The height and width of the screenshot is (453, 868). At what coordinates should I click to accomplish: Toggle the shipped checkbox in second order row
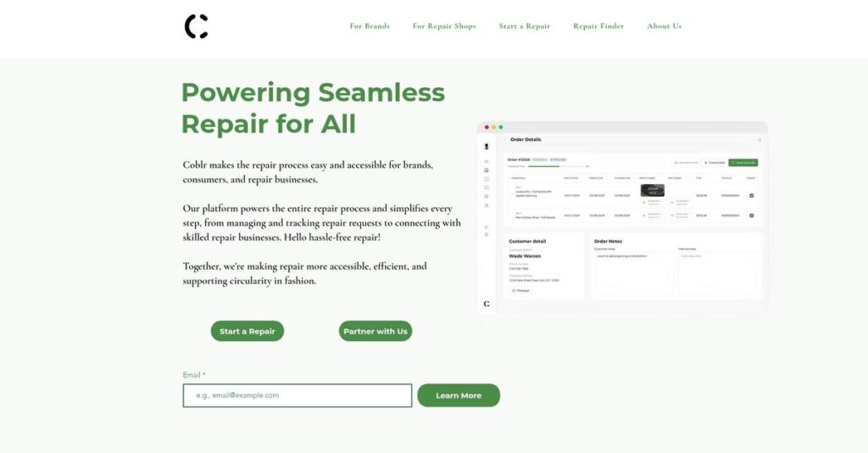751,215
